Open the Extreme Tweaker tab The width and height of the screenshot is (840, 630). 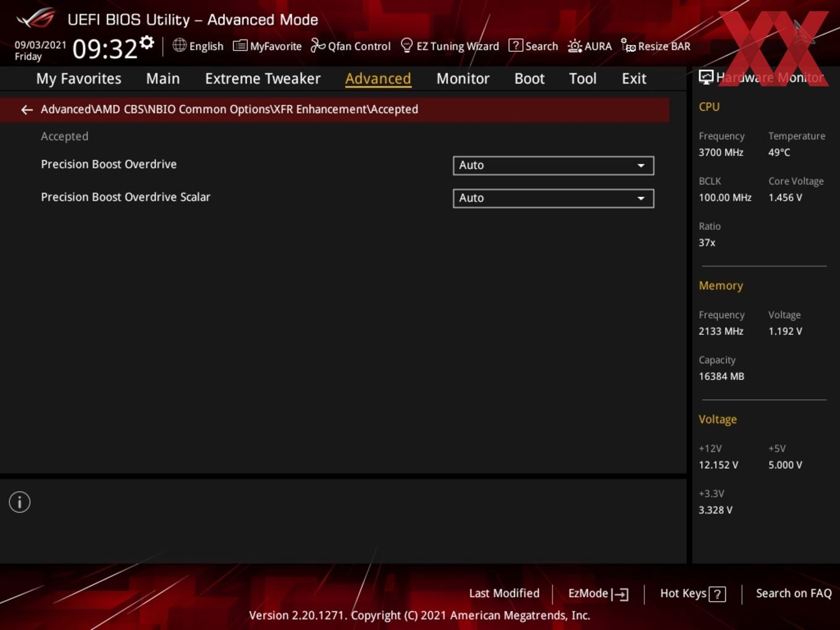click(262, 78)
